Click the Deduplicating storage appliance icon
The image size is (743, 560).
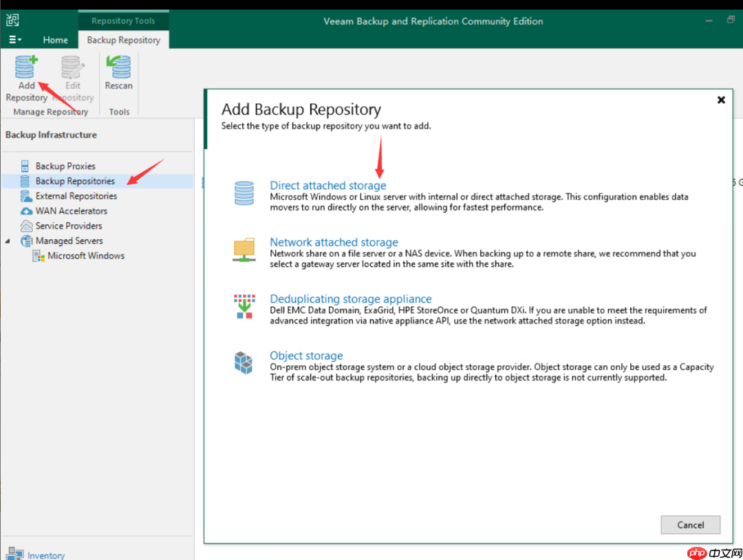click(x=244, y=305)
